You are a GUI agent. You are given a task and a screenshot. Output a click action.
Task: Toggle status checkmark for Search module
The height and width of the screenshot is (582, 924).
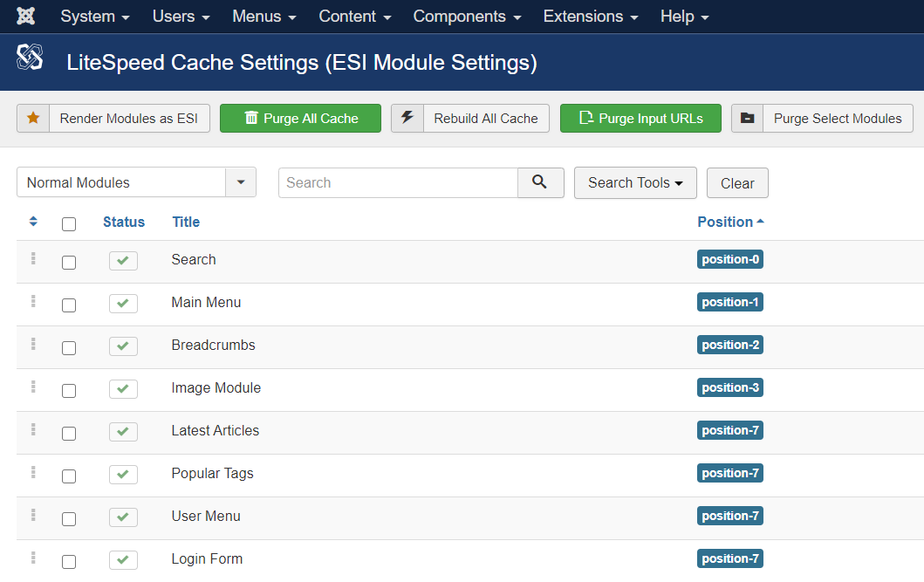(123, 260)
